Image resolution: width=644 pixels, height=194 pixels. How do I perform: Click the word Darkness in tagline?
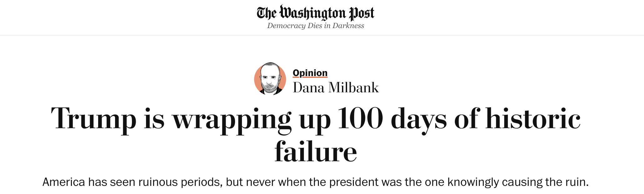pos(348,26)
